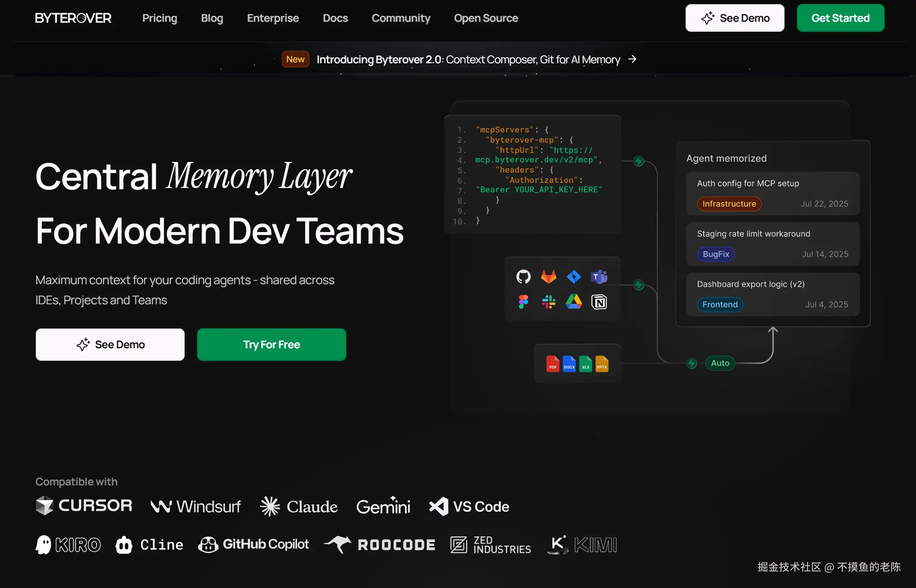Screen dimensions: 916x588
Task: Select the Figma integration icon
Action: [x=523, y=302]
